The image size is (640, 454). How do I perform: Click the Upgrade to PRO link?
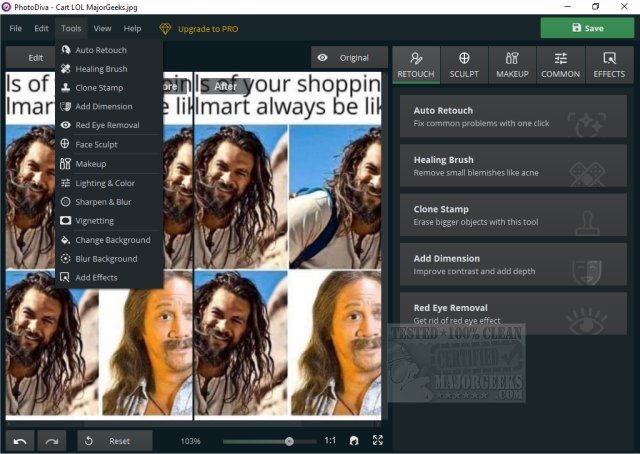208,29
